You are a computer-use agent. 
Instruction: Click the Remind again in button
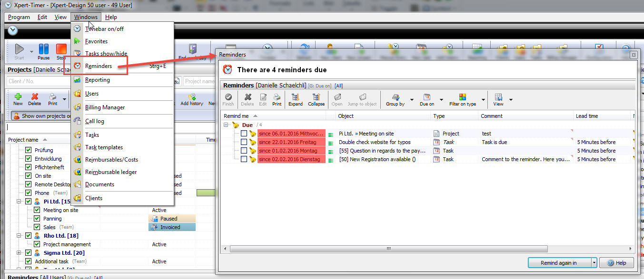[x=559, y=263]
